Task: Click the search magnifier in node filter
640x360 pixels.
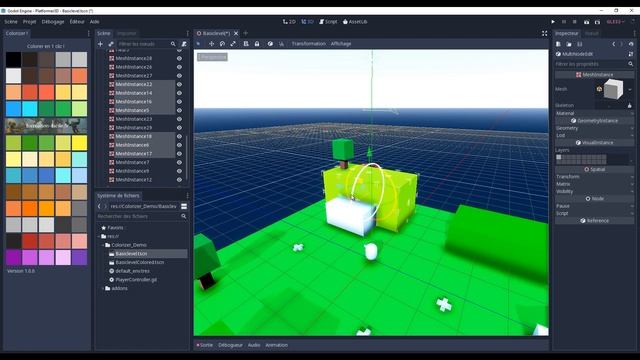Action: [x=173, y=44]
